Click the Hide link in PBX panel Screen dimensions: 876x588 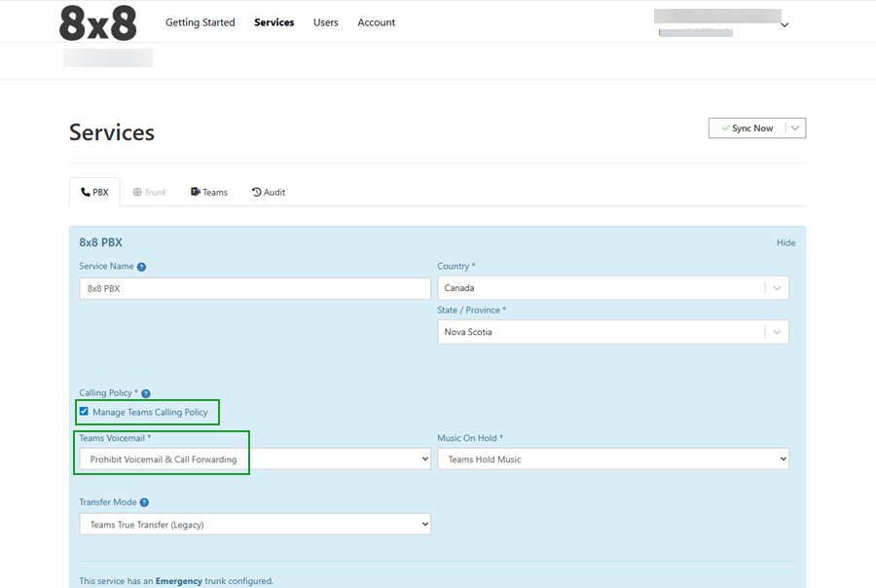tap(785, 243)
